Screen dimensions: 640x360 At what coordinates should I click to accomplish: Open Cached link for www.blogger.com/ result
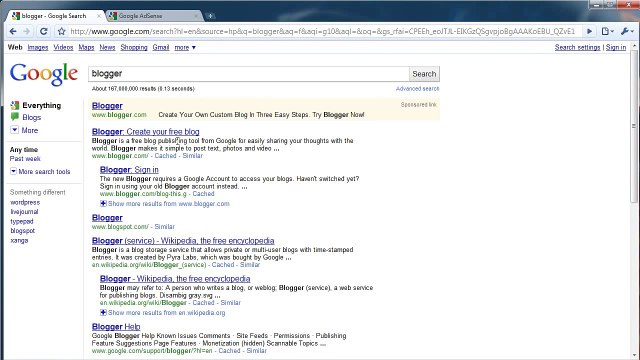point(165,156)
